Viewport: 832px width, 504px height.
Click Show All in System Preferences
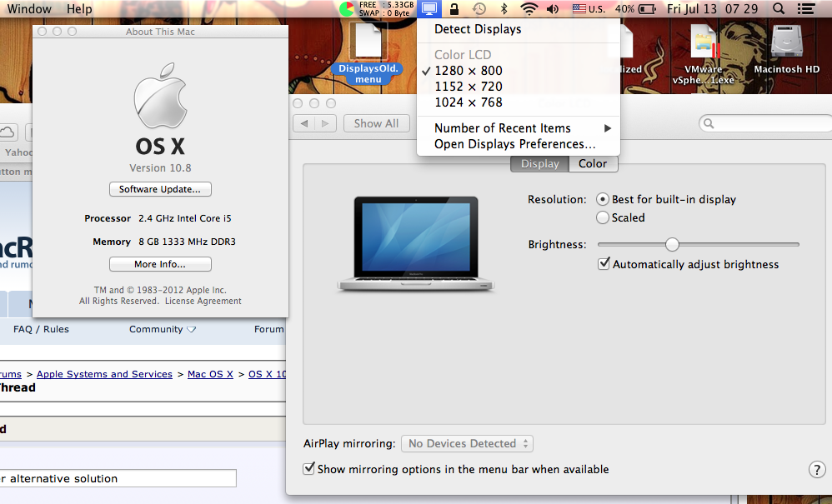click(x=376, y=123)
